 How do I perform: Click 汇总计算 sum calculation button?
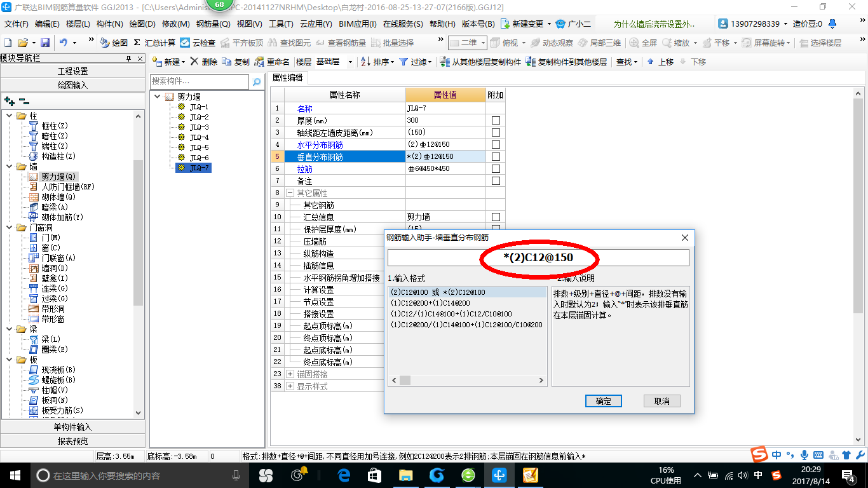click(154, 43)
